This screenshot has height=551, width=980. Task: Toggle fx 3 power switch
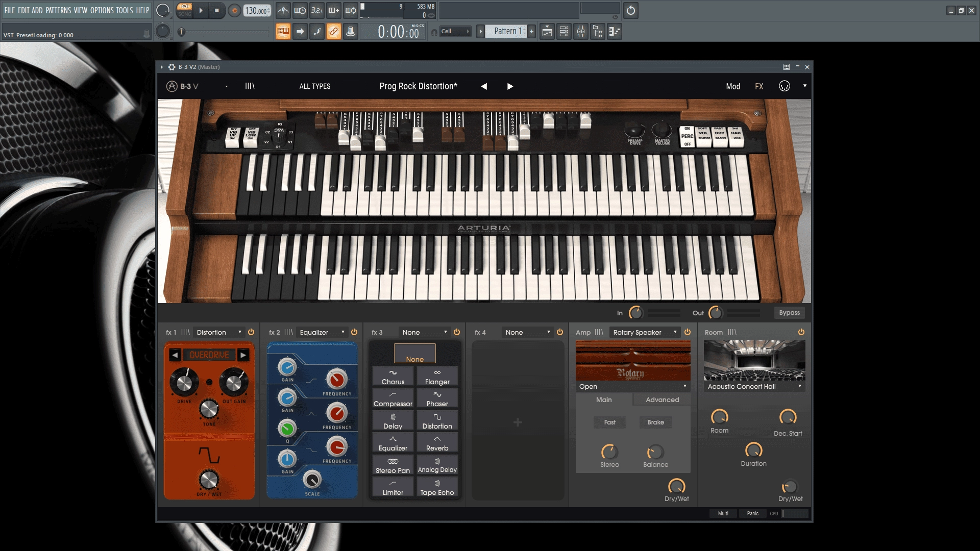tap(457, 332)
